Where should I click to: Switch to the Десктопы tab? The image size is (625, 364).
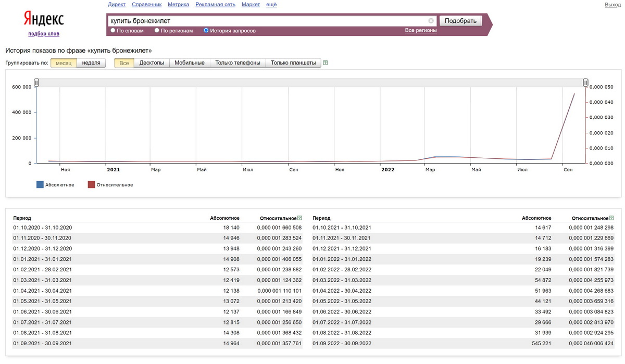[x=152, y=63]
